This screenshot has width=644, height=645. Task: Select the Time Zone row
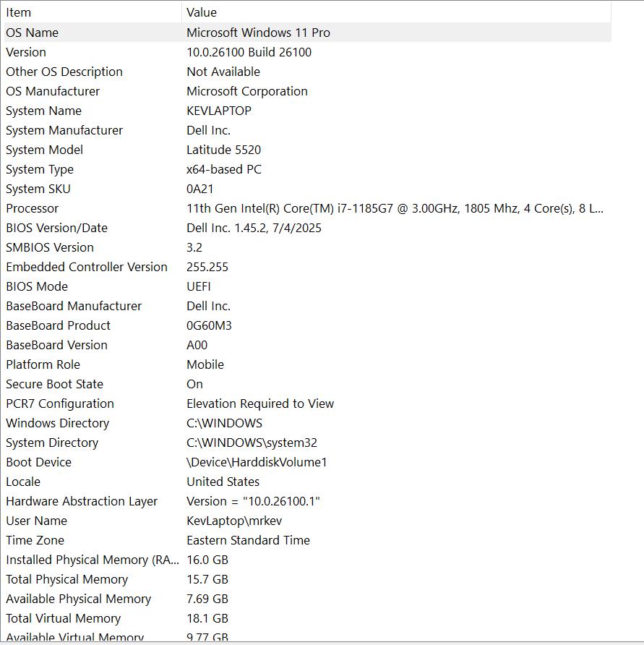coord(35,540)
